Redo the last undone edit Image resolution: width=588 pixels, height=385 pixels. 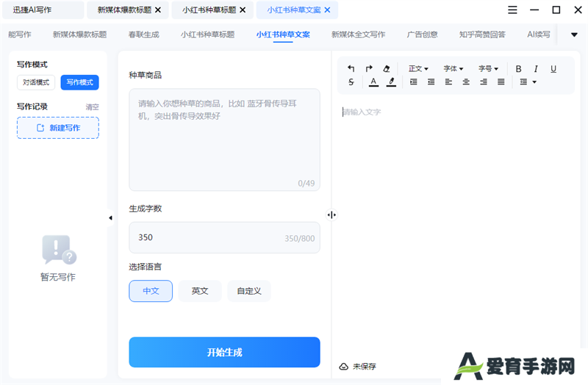coord(369,68)
